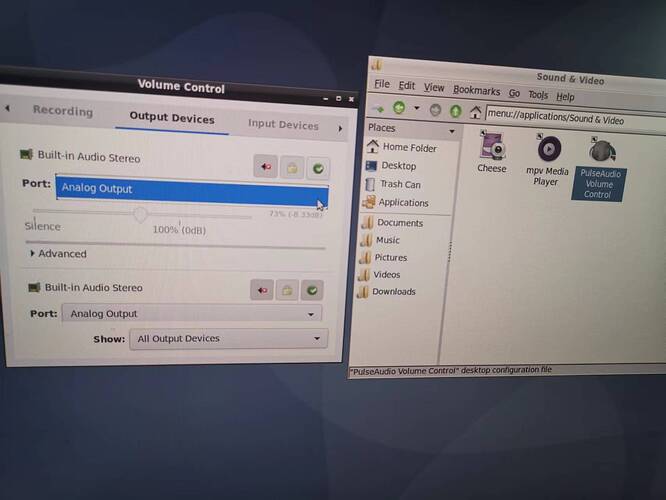Viewport: 666px width, 500px height.
Task: Maximize the Volume Control window
Action: click(x=338, y=99)
